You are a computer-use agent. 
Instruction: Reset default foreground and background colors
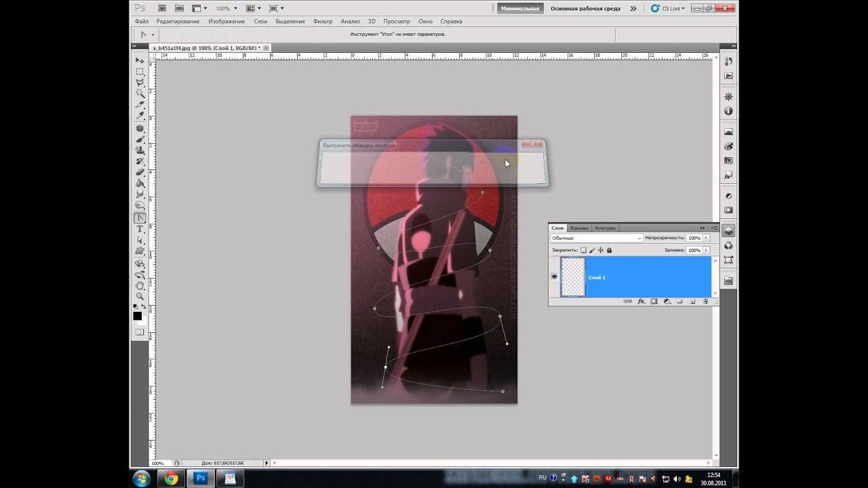[136, 308]
